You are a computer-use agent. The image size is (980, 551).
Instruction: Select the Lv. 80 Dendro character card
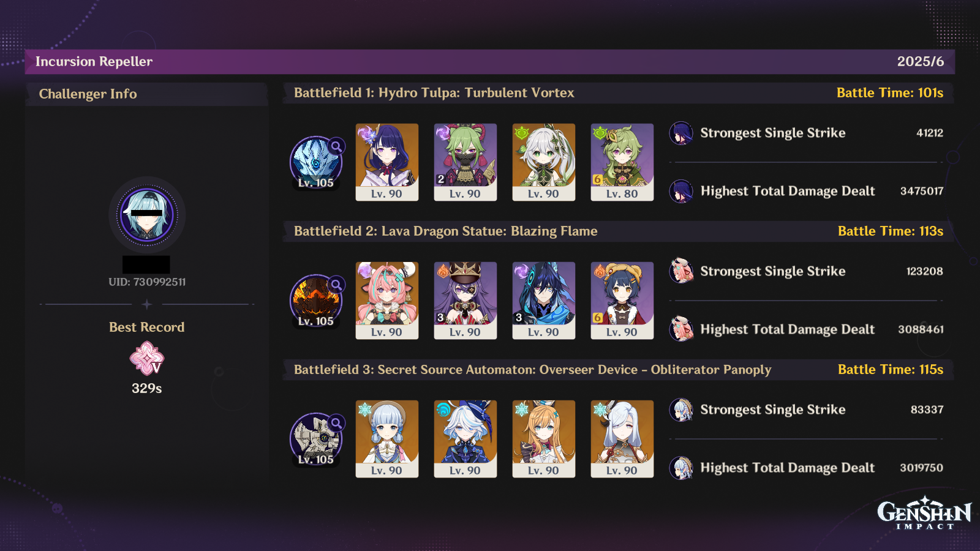tap(622, 162)
